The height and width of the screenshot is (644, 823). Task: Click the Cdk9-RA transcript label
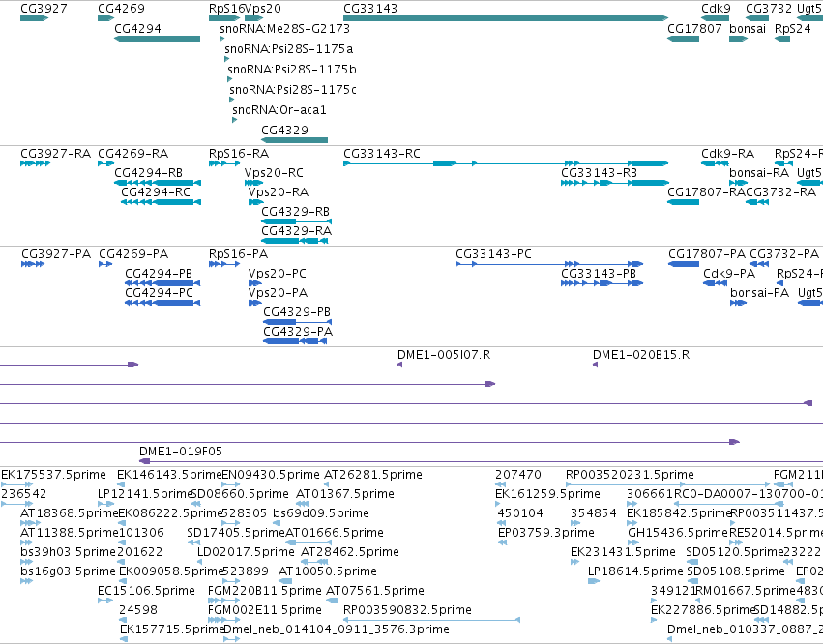pyautogui.click(x=727, y=154)
